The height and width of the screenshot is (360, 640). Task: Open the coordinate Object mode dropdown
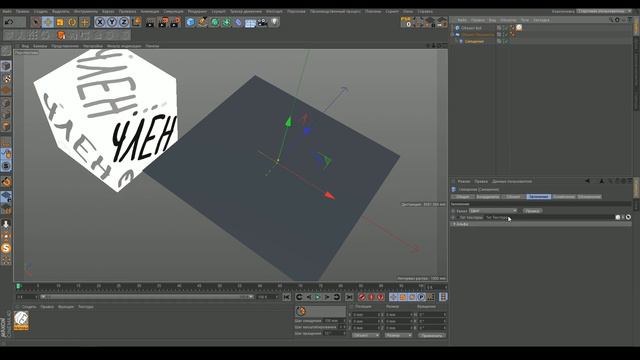(x=365, y=335)
